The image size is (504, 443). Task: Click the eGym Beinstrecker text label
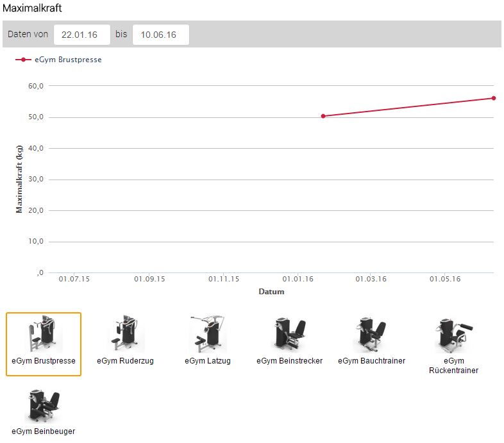(289, 361)
